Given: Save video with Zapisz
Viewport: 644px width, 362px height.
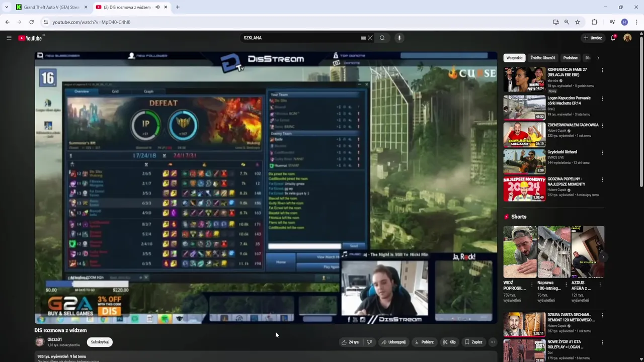Looking at the screenshot, I should [x=473, y=342].
